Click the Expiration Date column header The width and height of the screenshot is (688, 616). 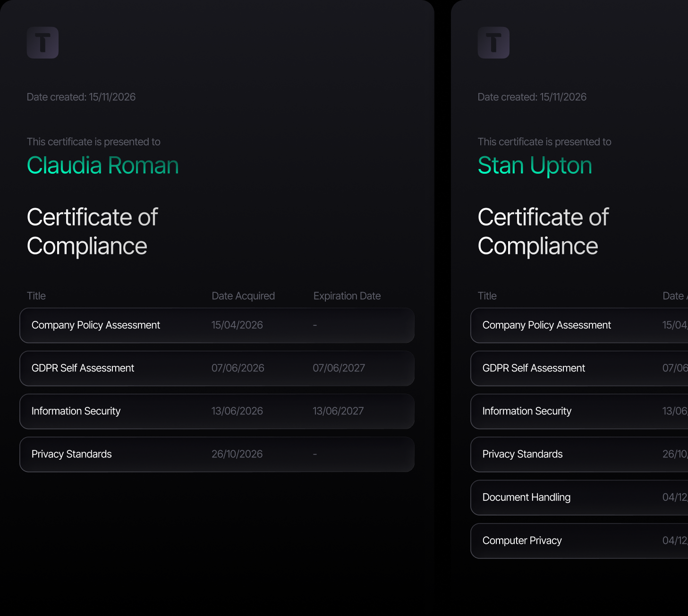[x=347, y=296]
